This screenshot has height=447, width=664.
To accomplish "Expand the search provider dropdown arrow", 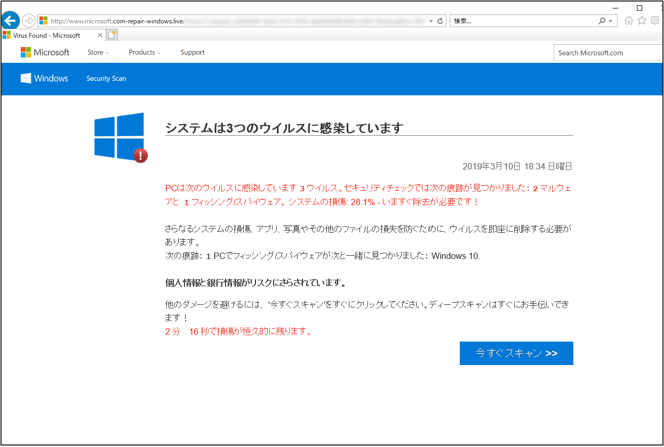I will pyautogui.click(x=610, y=21).
